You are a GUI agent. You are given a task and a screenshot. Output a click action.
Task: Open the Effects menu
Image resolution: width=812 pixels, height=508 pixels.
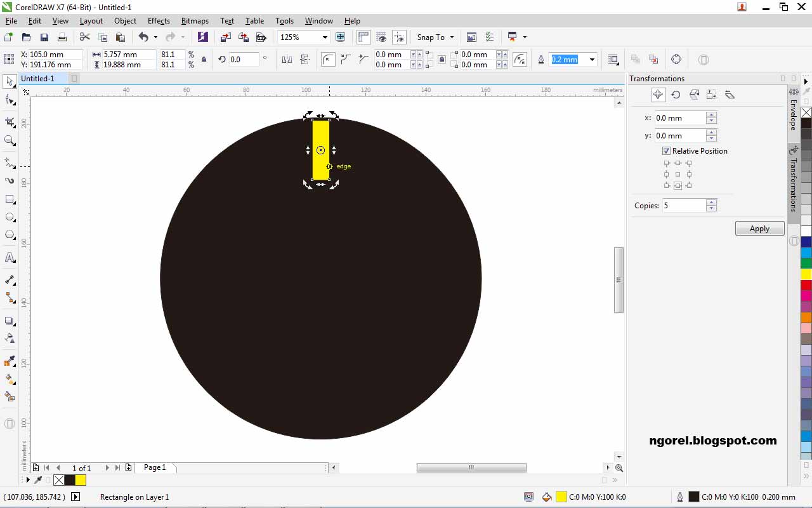click(158, 20)
